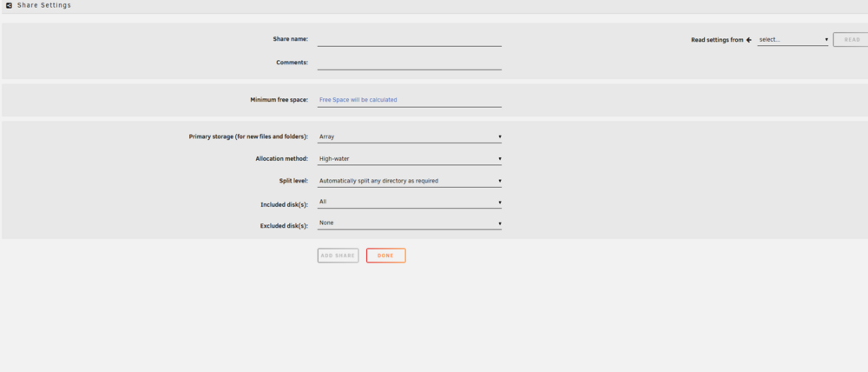868x372 pixels.
Task: Focus the Share name input field
Action: tap(409, 39)
